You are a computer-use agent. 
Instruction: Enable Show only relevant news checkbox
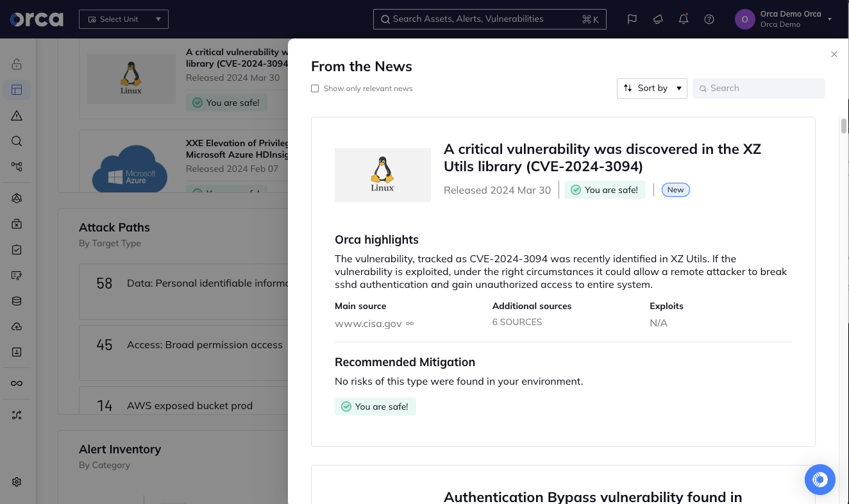(315, 88)
